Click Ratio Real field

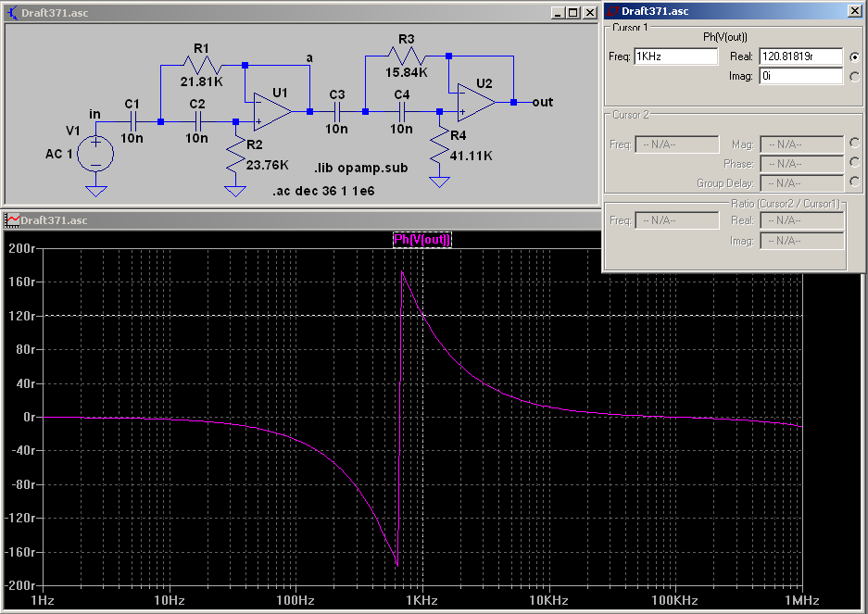802,220
